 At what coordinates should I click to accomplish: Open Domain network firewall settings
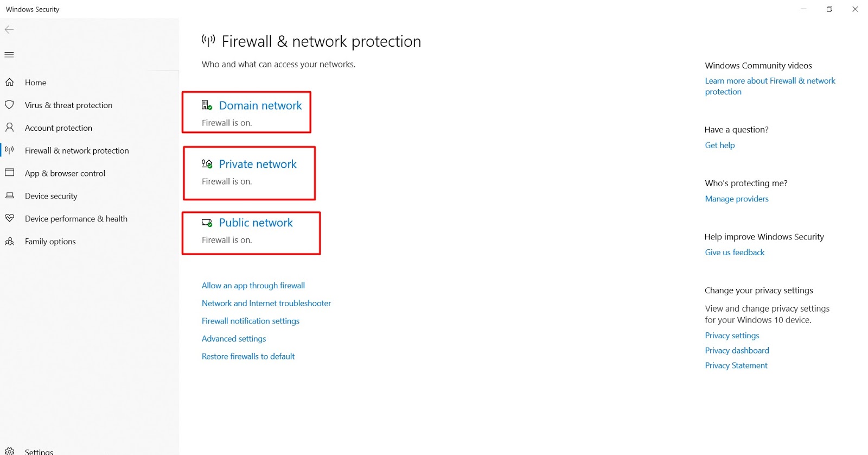(x=260, y=106)
